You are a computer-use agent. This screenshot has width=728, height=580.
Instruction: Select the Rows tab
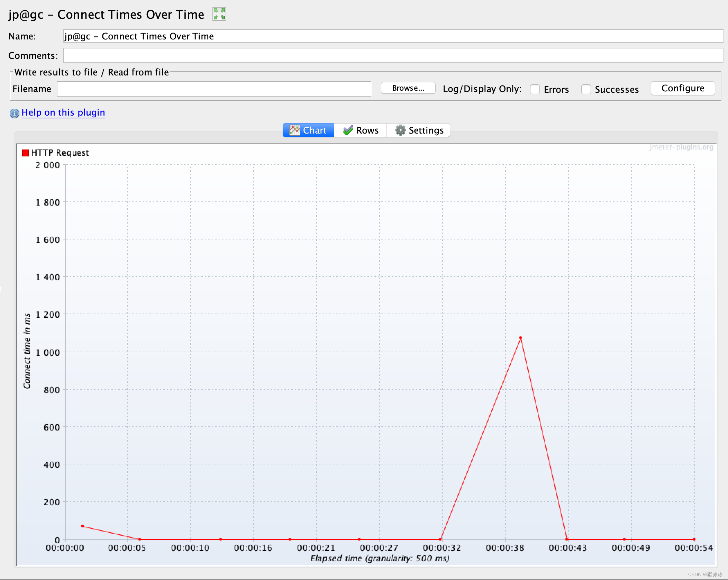(x=367, y=130)
